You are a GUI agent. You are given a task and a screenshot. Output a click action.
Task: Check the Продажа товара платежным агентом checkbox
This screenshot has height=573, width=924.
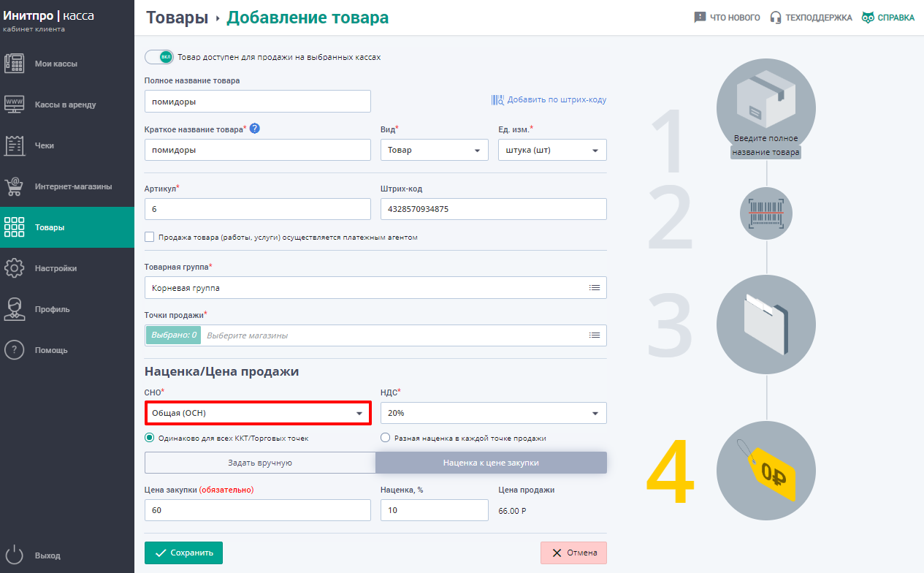tap(150, 237)
